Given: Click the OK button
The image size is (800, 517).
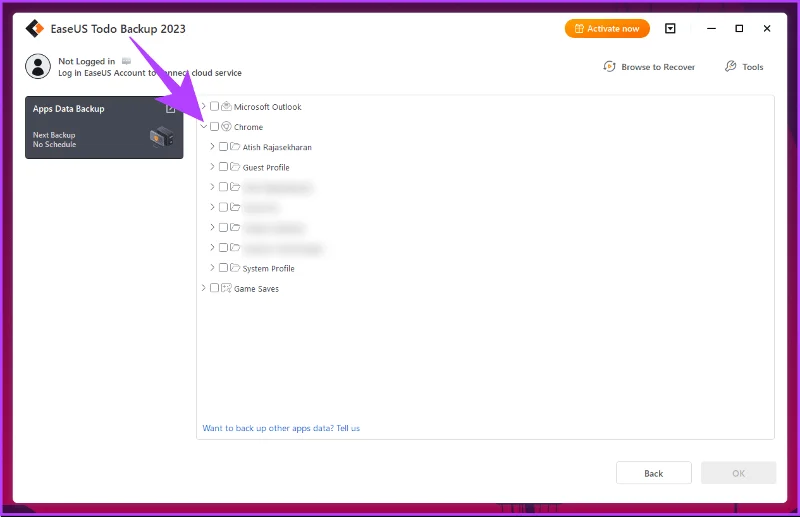Looking at the screenshot, I should [x=738, y=473].
